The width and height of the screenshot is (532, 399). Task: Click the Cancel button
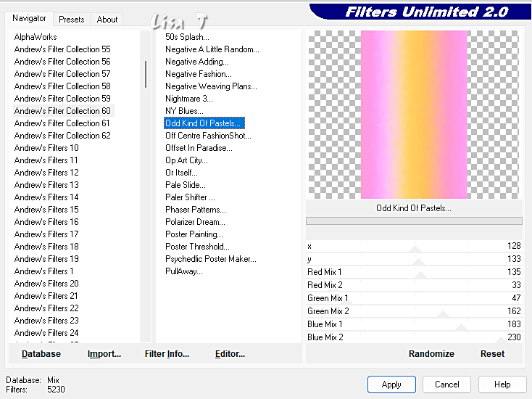(x=447, y=384)
